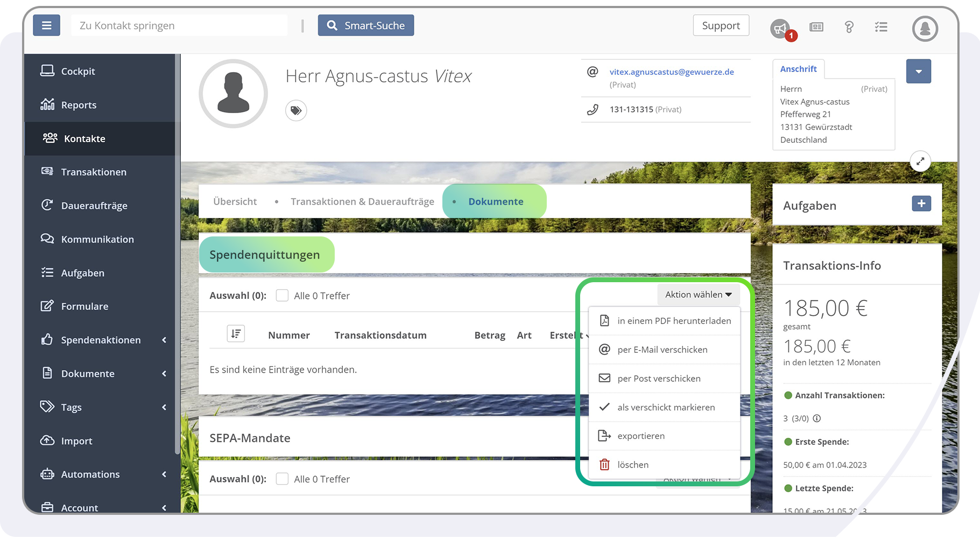
Task: Sort by Betrag column
Action: pos(490,335)
